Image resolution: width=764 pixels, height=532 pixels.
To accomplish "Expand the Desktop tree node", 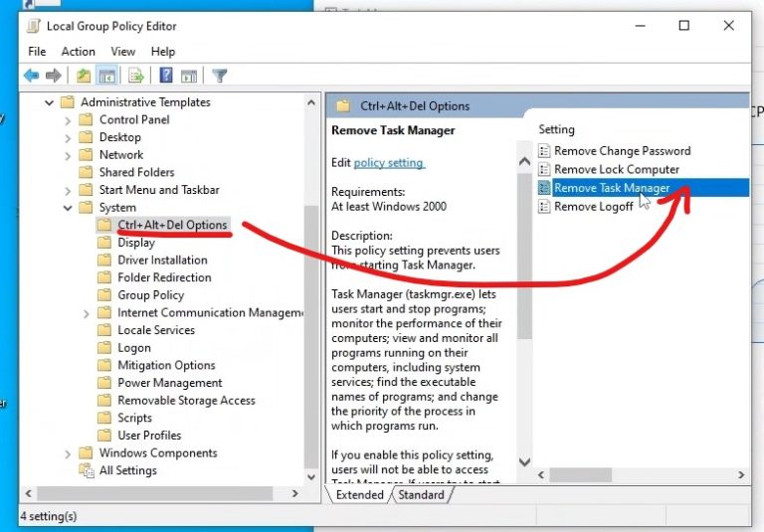I will tap(68, 138).
